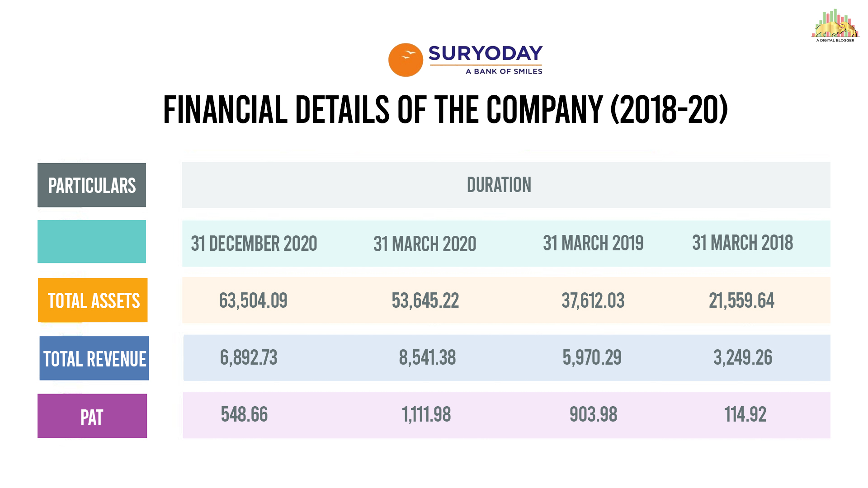Viewport: 868px width, 488px height.
Task: Click total revenue value 8,541.38
Action: tap(427, 358)
